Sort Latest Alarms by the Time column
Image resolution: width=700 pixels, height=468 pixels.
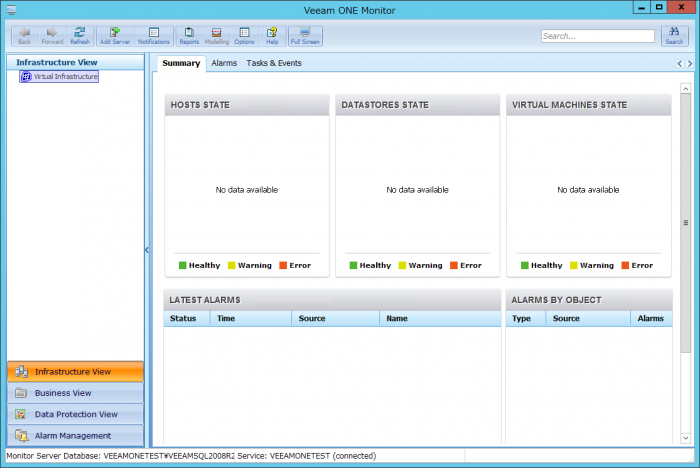(x=250, y=318)
